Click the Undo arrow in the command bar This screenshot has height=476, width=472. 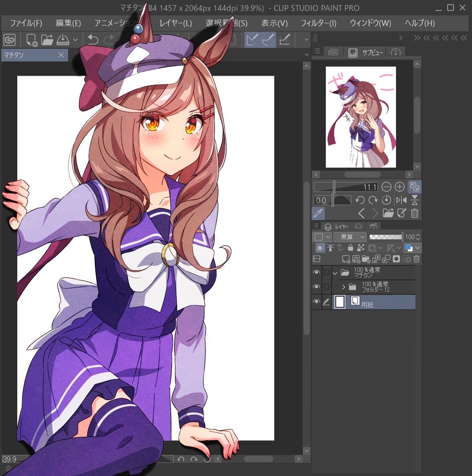pos(93,40)
